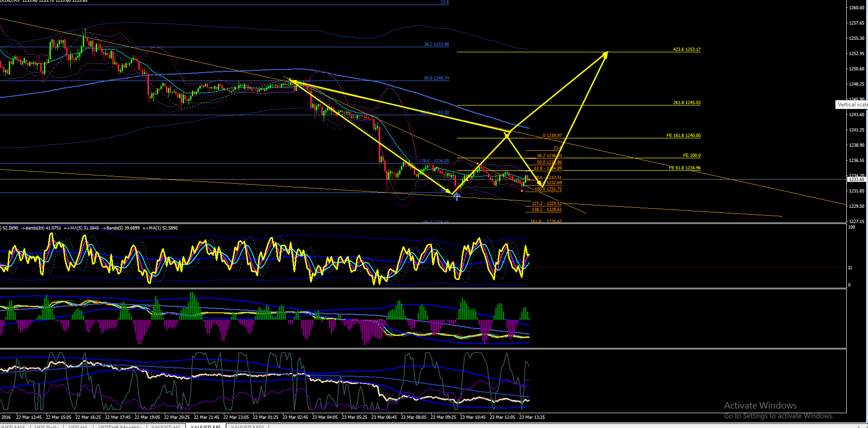The height and width of the screenshot is (428, 868).
Task: Click 1260.00 on the price scale
Action: tap(856, 8)
